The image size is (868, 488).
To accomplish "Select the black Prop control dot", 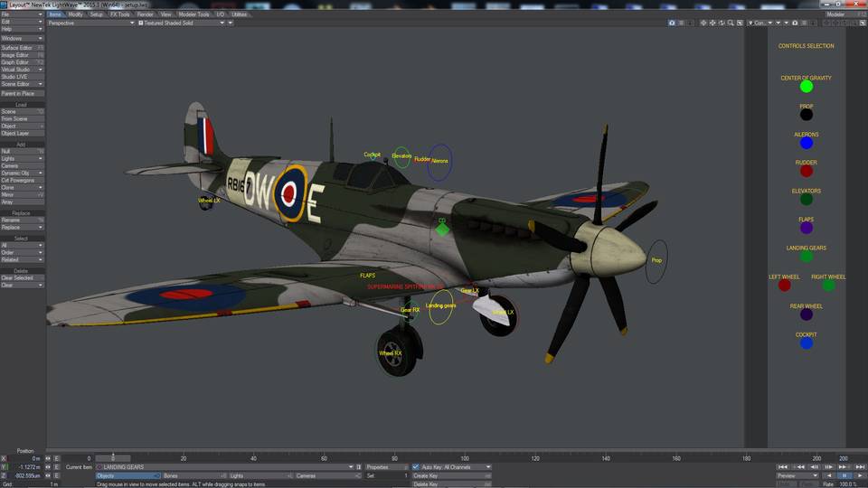I will coord(807,115).
